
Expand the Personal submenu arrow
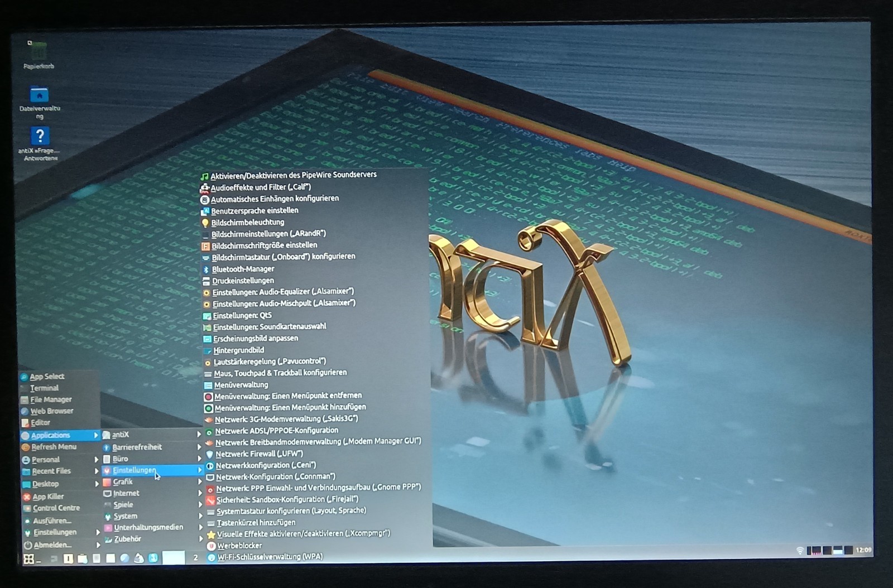97,460
